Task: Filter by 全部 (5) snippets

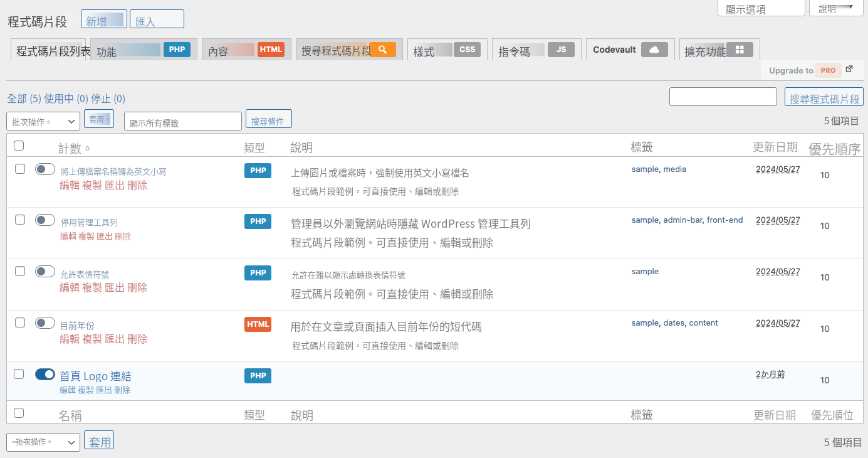Action: click(24, 99)
